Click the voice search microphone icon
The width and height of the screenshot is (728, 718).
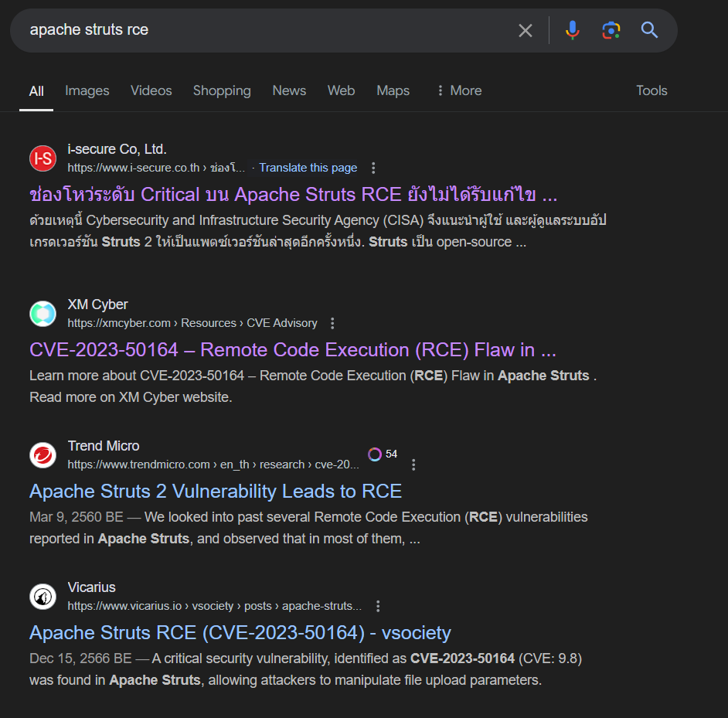(x=572, y=30)
